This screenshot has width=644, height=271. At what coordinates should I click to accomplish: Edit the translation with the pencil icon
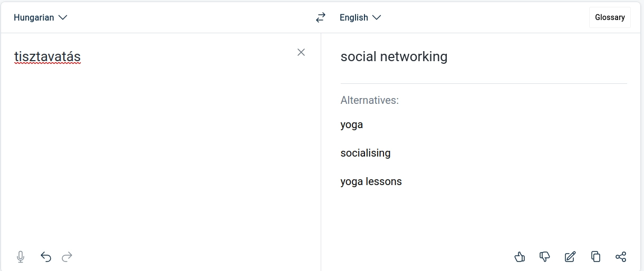pyautogui.click(x=570, y=257)
